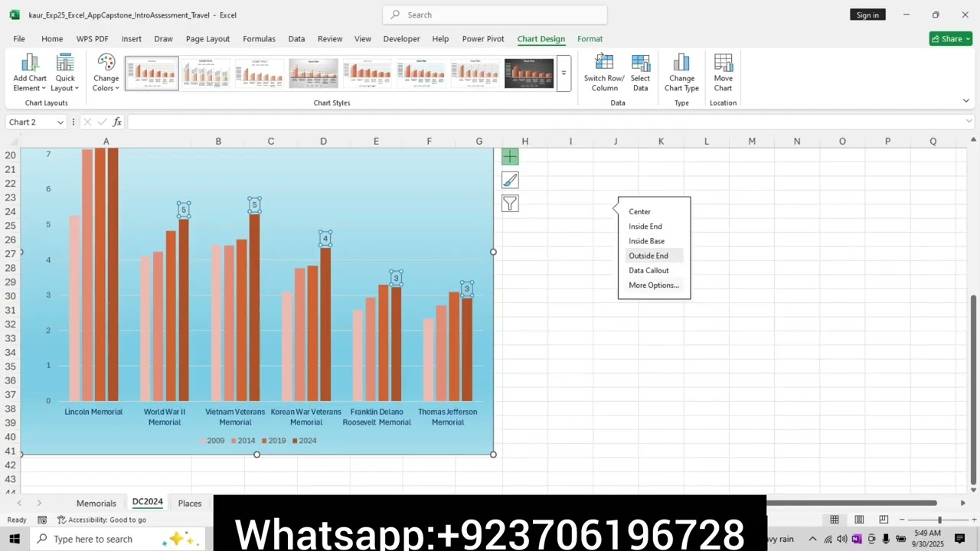Screen dimensions: 980x551
Task: Expand the formula bar
Action: [969, 122]
